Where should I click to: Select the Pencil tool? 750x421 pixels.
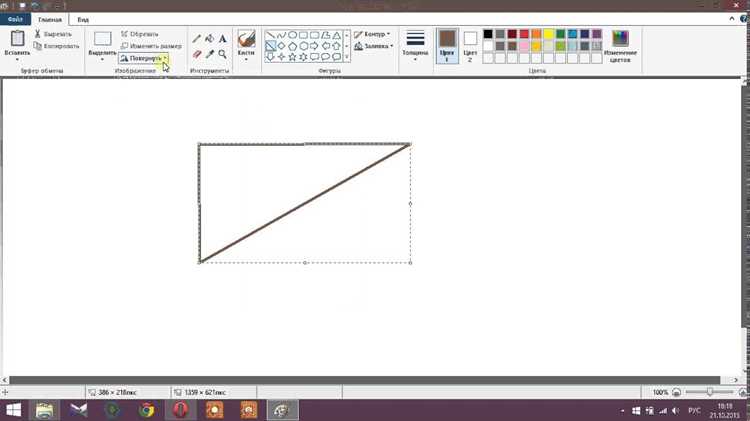click(197, 39)
